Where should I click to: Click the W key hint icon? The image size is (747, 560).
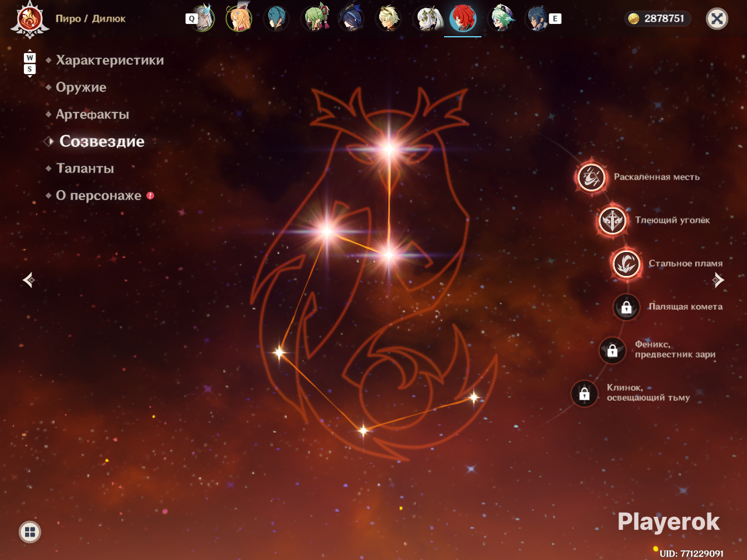point(30,58)
